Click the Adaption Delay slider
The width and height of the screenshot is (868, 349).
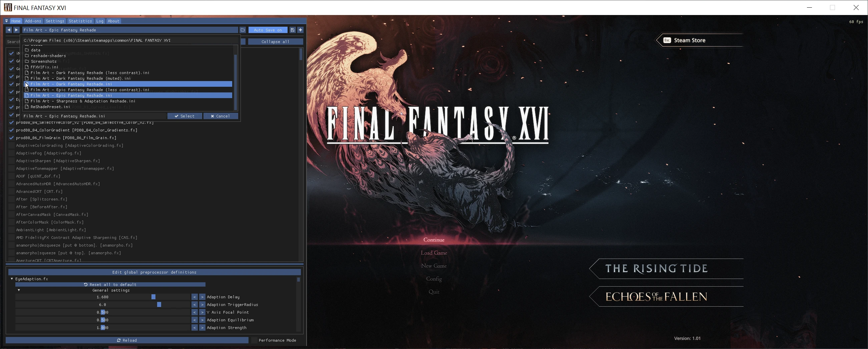pos(103,297)
